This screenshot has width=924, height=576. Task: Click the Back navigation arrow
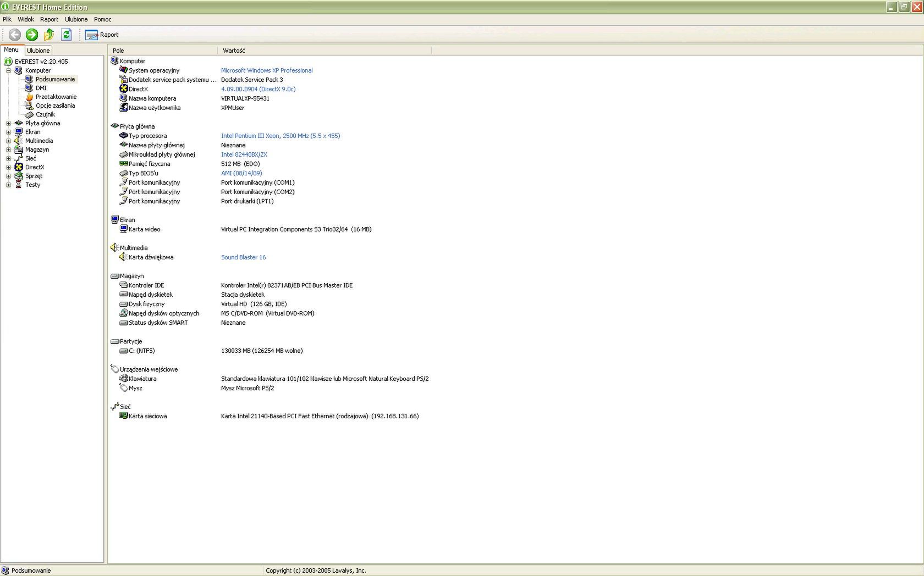click(15, 35)
